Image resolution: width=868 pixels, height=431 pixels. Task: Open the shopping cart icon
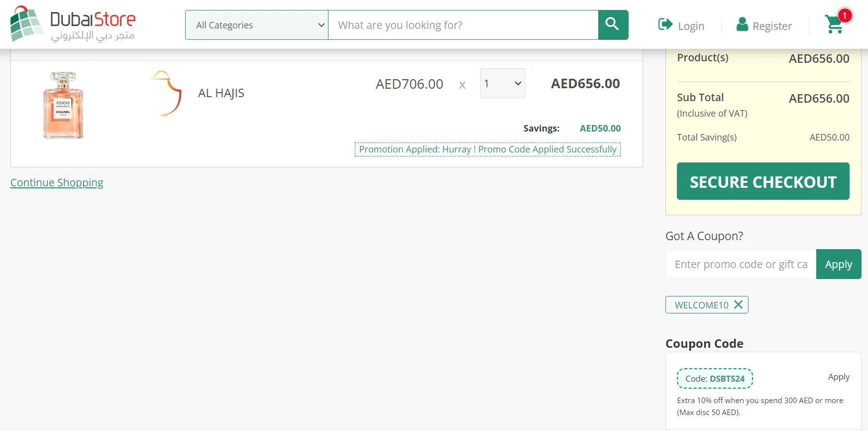tap(834, 24)
